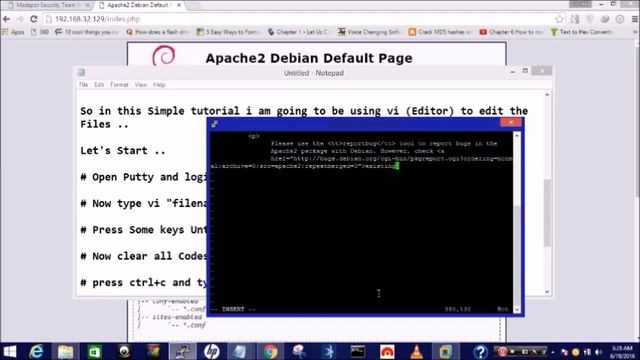Click the 'Apache2 Debian Default Page' heading
Viewport: 640px width, 360px height.
[309, 58]
